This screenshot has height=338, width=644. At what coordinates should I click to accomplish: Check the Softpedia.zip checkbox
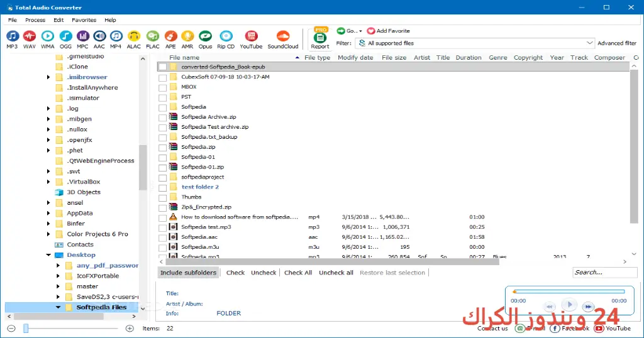[x=163, y=148]
